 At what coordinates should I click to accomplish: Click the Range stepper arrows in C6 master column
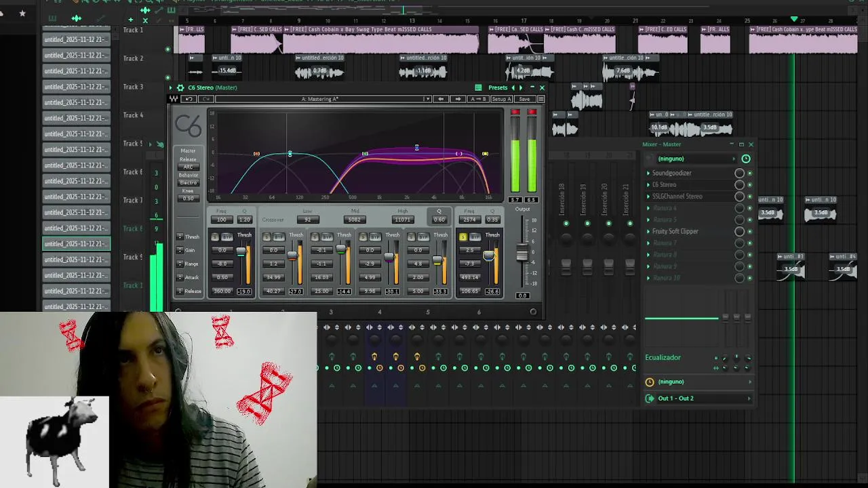click(x=180, y=264)
